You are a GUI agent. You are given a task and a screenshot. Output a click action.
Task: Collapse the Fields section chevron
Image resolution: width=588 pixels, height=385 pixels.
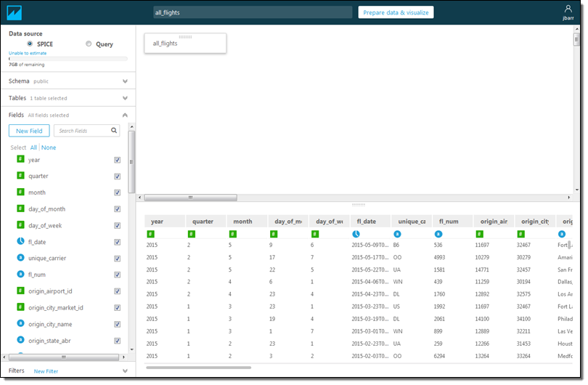[125, 115]
